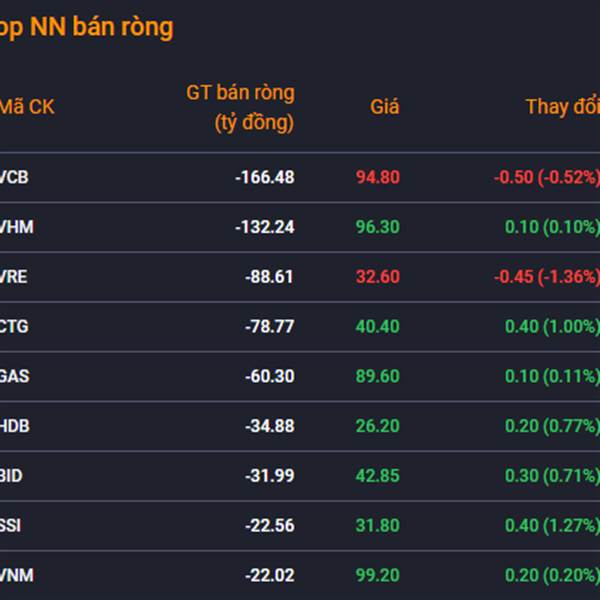Image resolution: width=600 pixels, height=600 pixels.
Task: Click the 'Thay đổi' column header
Action: point(563,107)
